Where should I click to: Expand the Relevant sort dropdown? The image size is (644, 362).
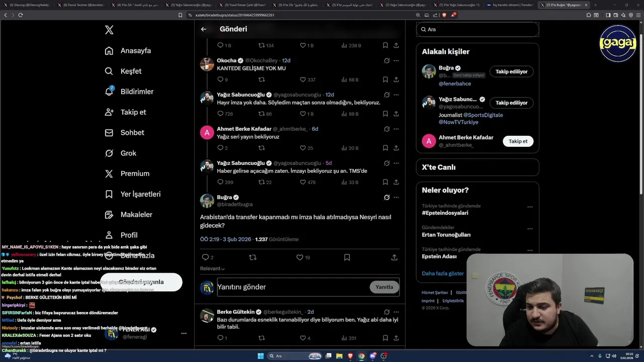[x=212, y=268]
